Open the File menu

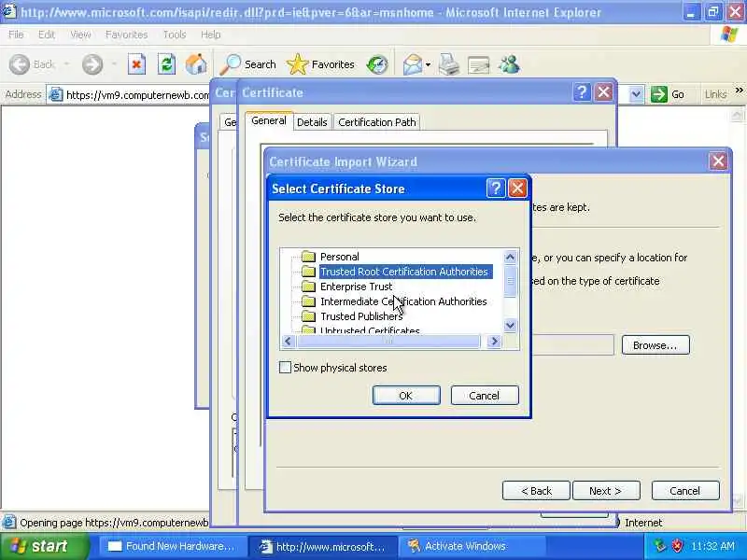pyautogui.click(x=16, y=35)
